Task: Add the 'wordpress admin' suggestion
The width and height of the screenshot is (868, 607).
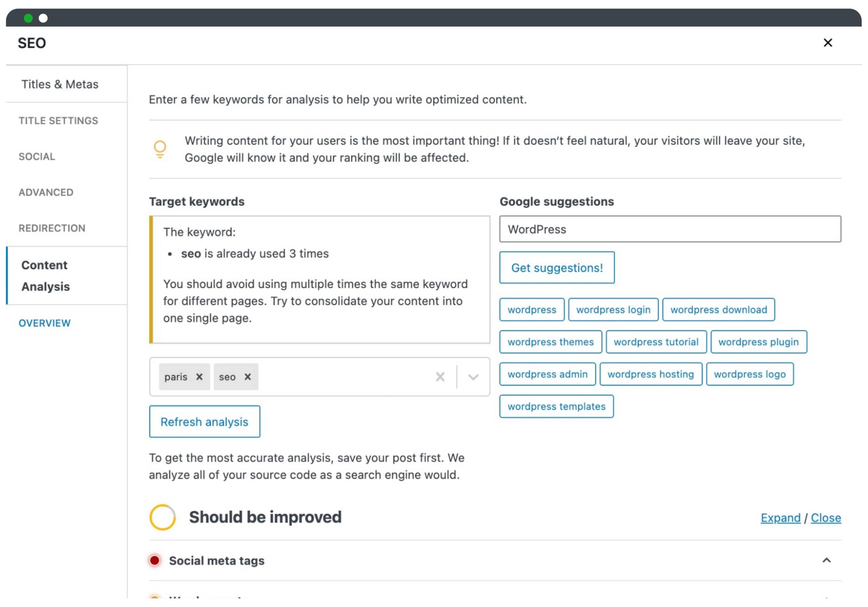Action: 547,374
